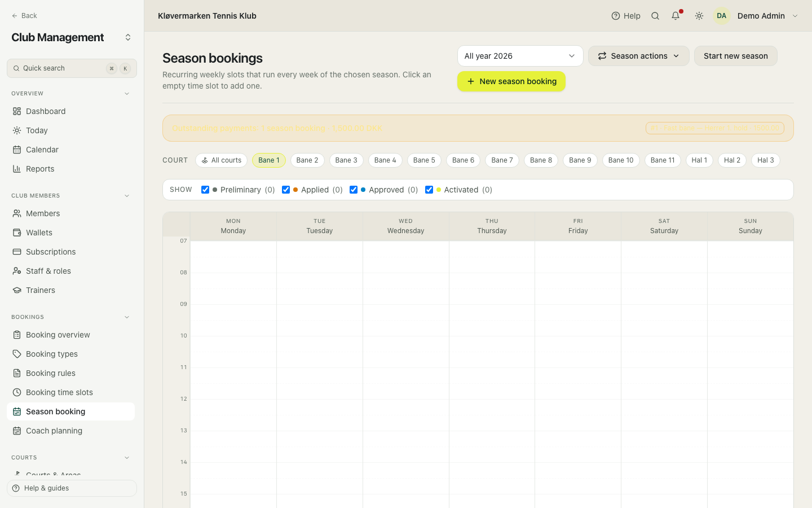Open the All year 2026 season dropdown

coord(520,56)
